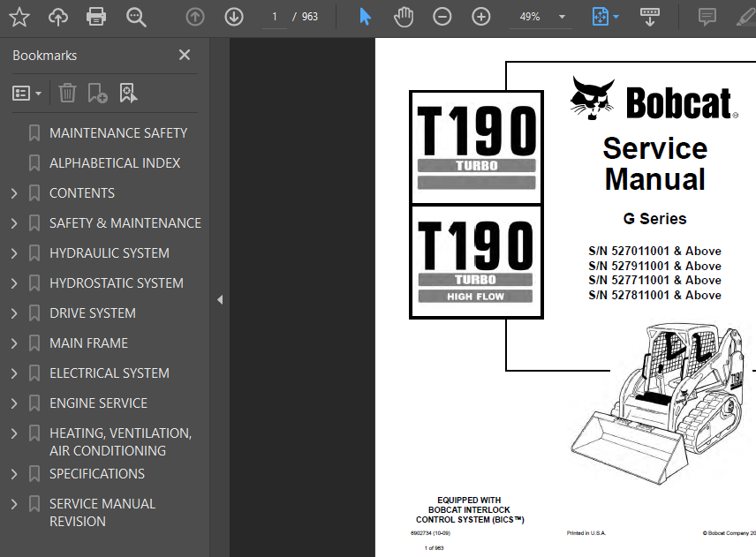Screen dimensions: 756x557
Task: Add a comment with speech bubble icon
Action: (x=707, y=17)
